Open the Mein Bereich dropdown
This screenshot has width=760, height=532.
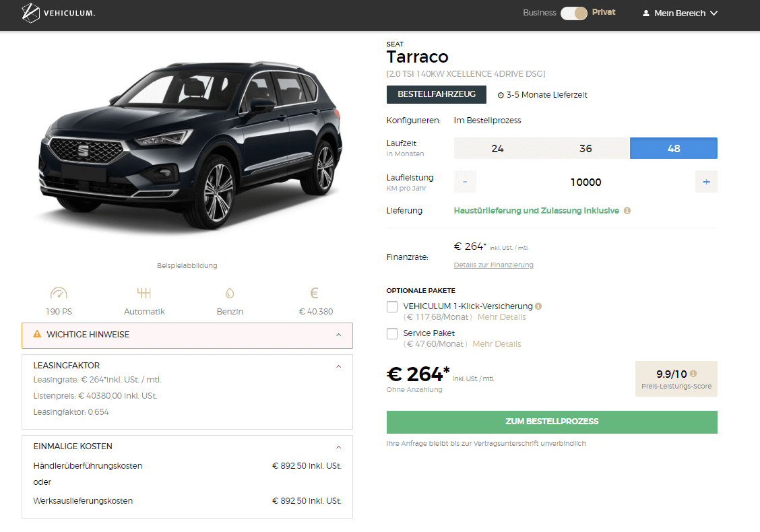pos(680,13)
